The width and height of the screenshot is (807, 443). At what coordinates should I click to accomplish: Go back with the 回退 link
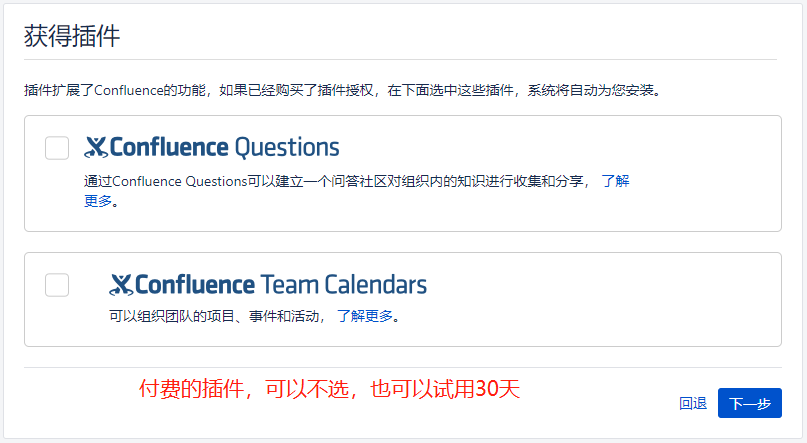pyautogui.click(x=693, y=404)
